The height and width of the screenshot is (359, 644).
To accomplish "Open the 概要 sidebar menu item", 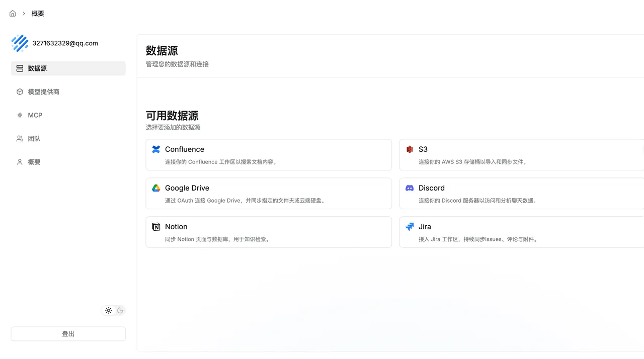I will [x=68, y=162].
